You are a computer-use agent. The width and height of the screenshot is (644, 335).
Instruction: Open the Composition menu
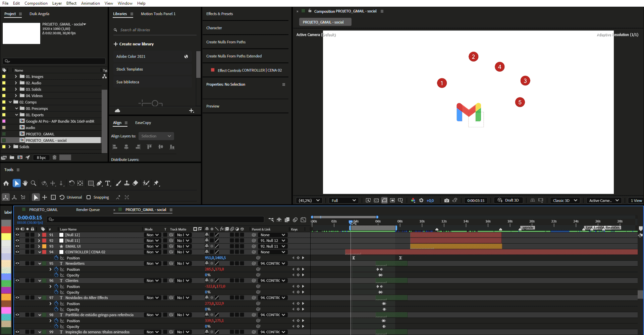36,3
